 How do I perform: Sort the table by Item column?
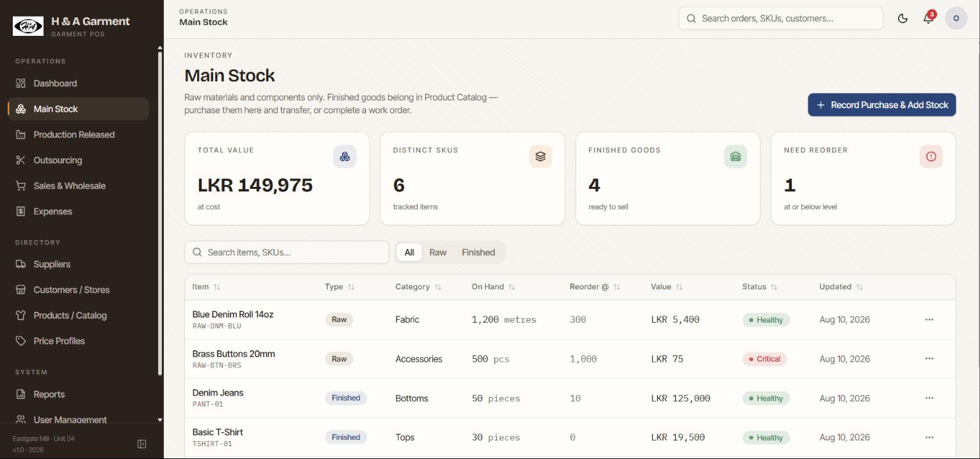coord(206,287)
